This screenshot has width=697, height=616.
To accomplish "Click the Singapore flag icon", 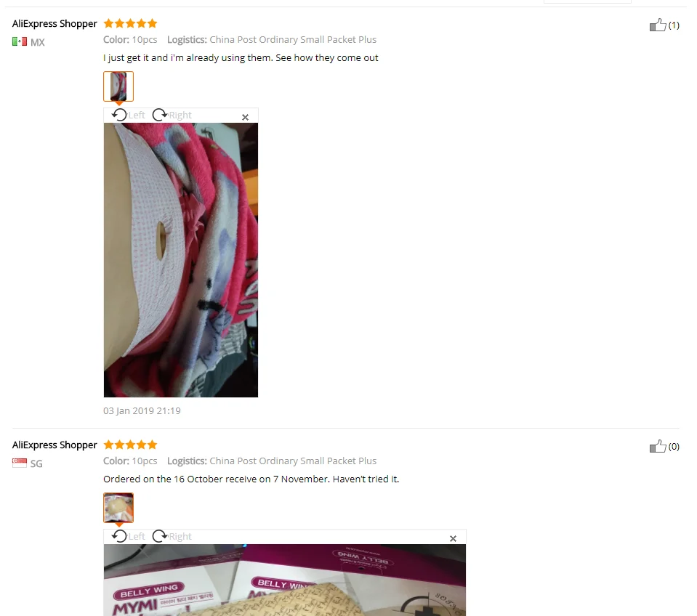I will [20, 463].
